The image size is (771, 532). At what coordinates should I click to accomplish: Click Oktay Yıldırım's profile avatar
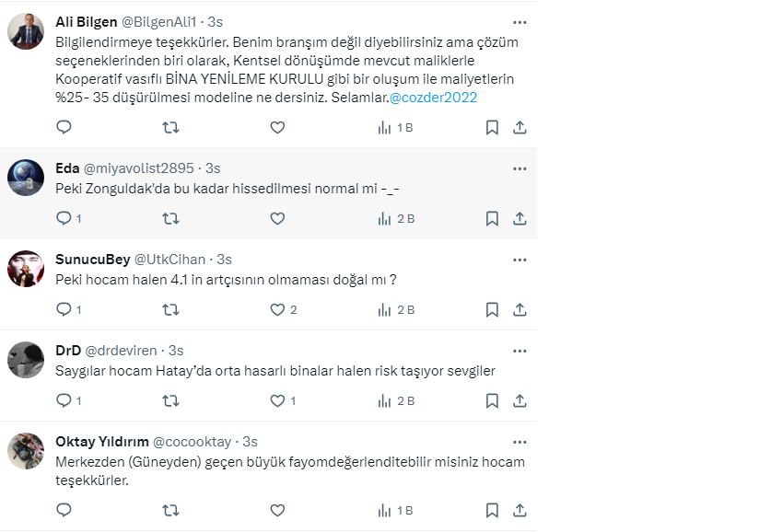[x=26, y=451]
